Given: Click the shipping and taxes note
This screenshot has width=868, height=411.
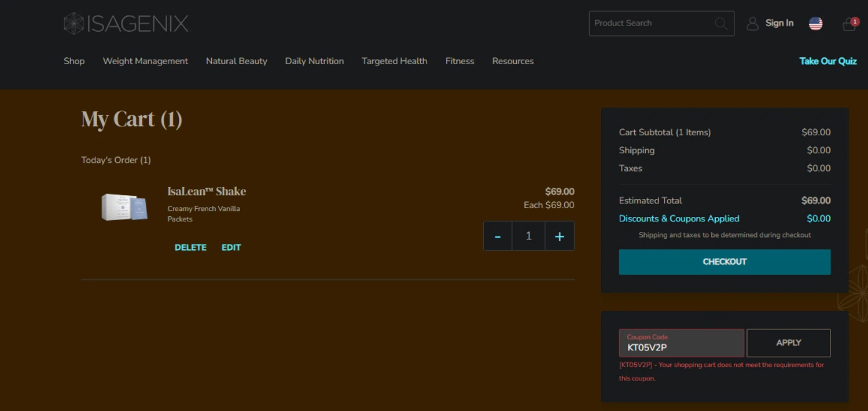Looking at the screenshot, I should click(x=724, y=235).
